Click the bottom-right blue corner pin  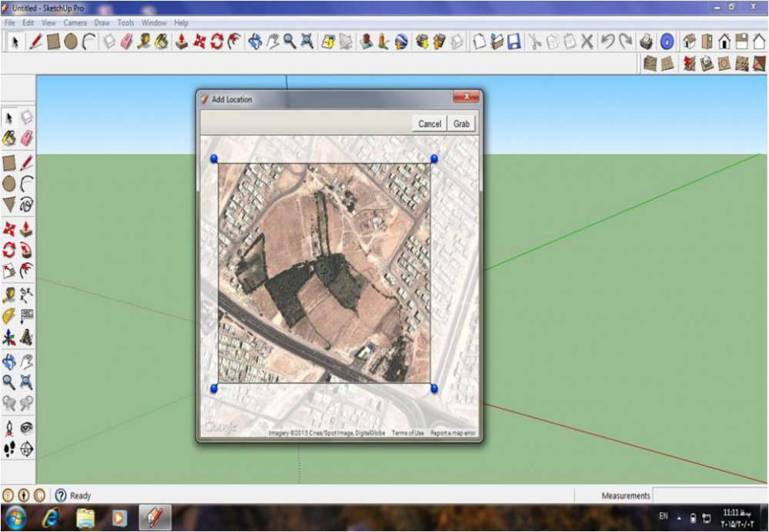coord(434,389)
